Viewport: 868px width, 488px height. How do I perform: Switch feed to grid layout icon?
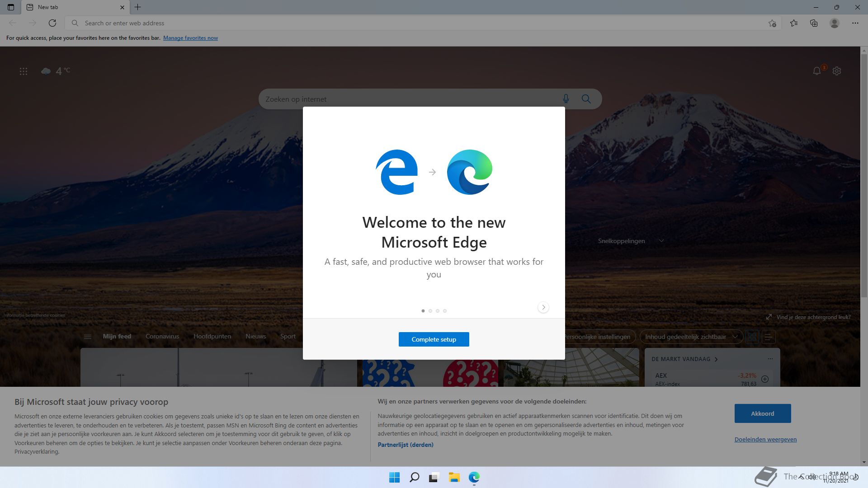click(x=752, y=337)
